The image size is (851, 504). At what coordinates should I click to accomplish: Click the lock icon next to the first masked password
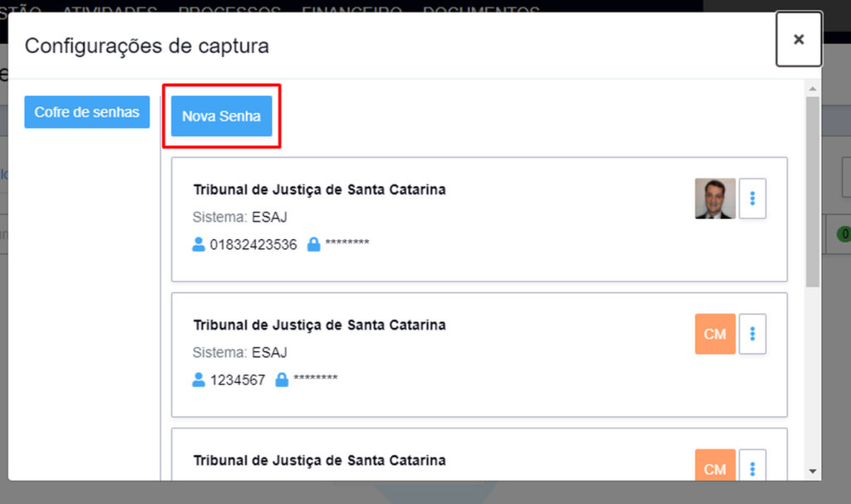pos(316,242)
